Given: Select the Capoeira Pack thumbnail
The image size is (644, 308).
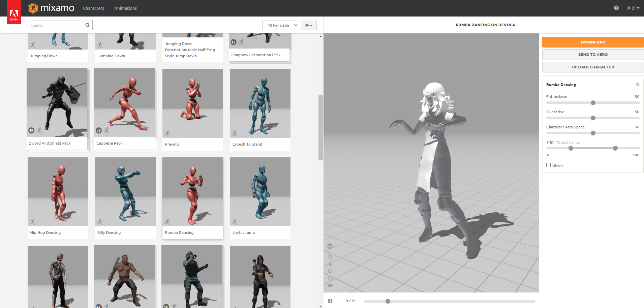Looking at the screenshot, I should pyautogui.click(x=124, y=102).
